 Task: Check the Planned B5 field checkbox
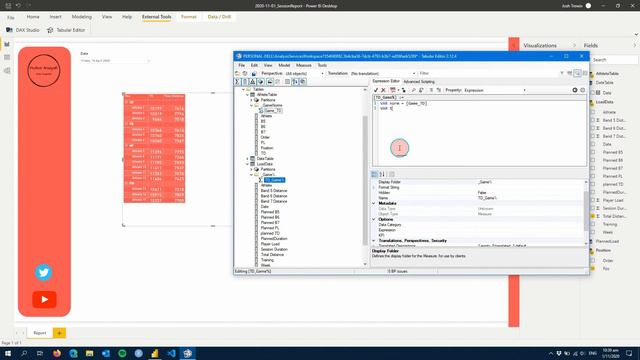pos(593,152)
